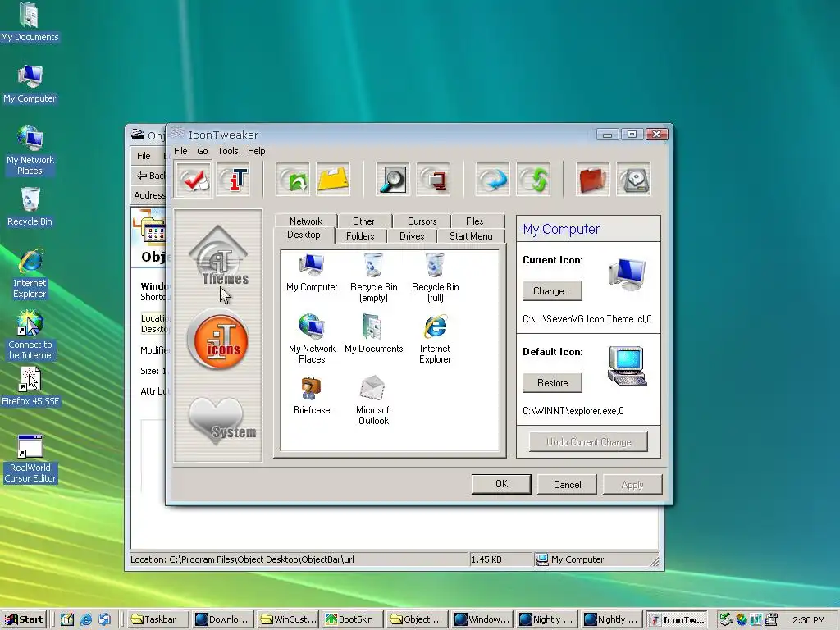
Task: Click the default computer icon preview
Action: click(x=628, y=367)
